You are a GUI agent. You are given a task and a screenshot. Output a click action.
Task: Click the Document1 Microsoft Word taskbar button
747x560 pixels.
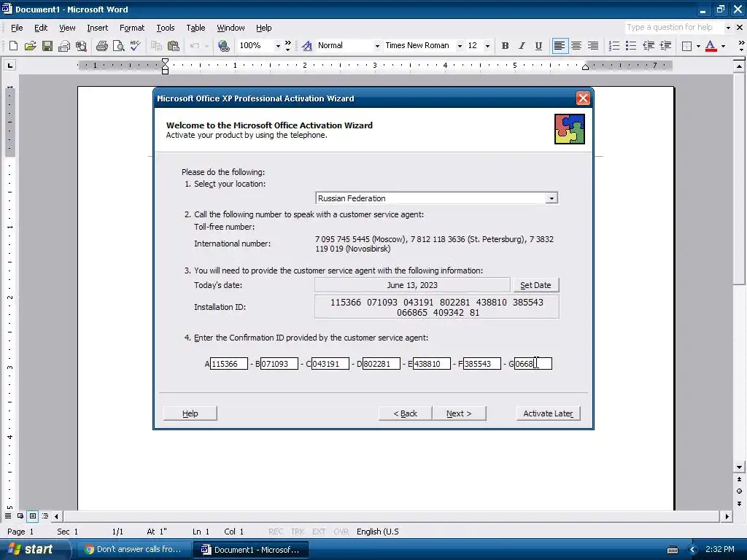pyautogui.click(x=251, y=550)
